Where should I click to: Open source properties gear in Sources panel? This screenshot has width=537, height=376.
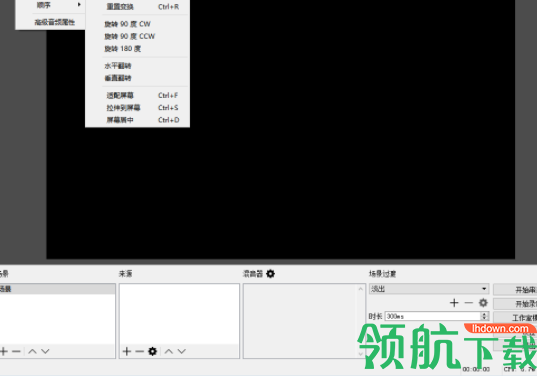coord(152,351)
